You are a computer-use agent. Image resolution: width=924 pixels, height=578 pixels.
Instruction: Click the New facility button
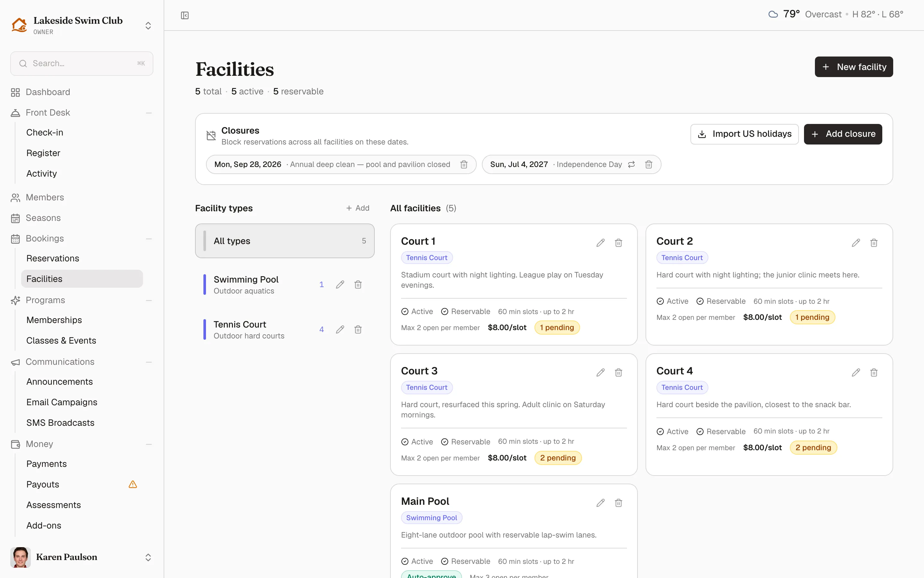[x=854, y=67]
